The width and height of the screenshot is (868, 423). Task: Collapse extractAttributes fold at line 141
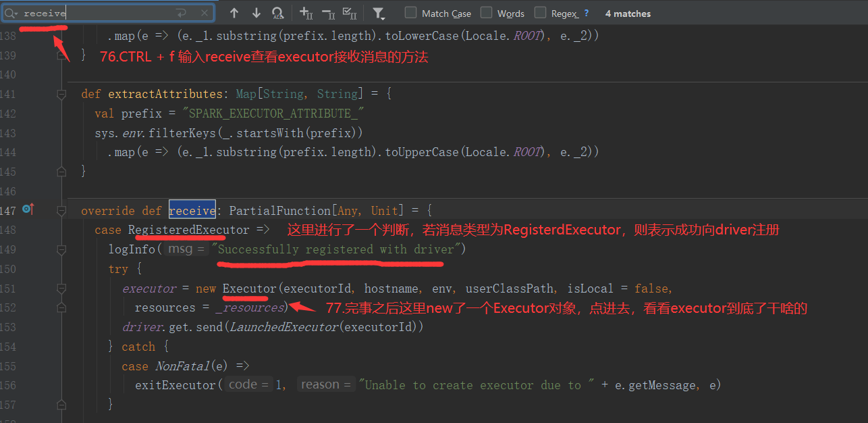point(61,94)
